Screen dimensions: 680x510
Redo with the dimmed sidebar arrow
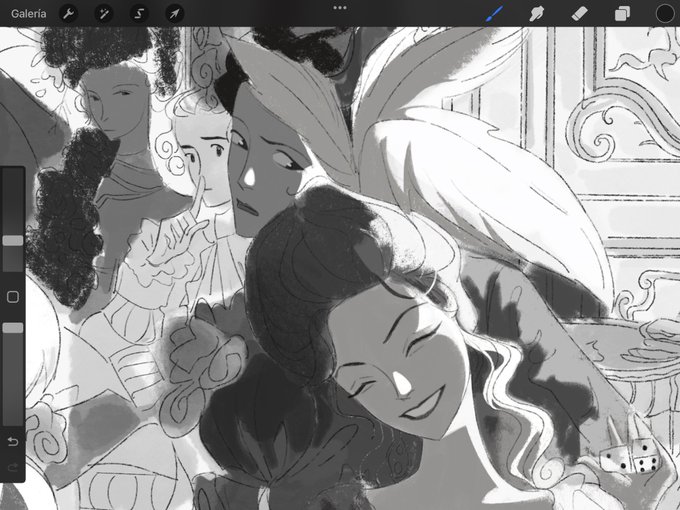click(x=13, y=467)
